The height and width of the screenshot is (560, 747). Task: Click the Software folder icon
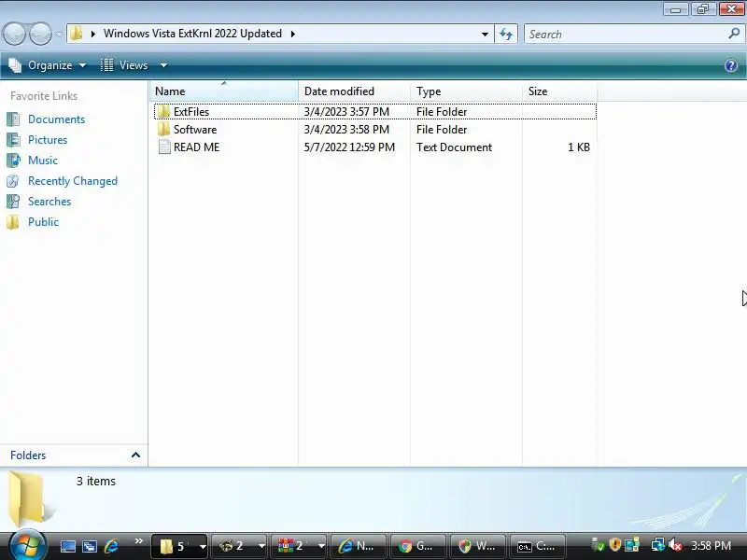click(164, 130)
